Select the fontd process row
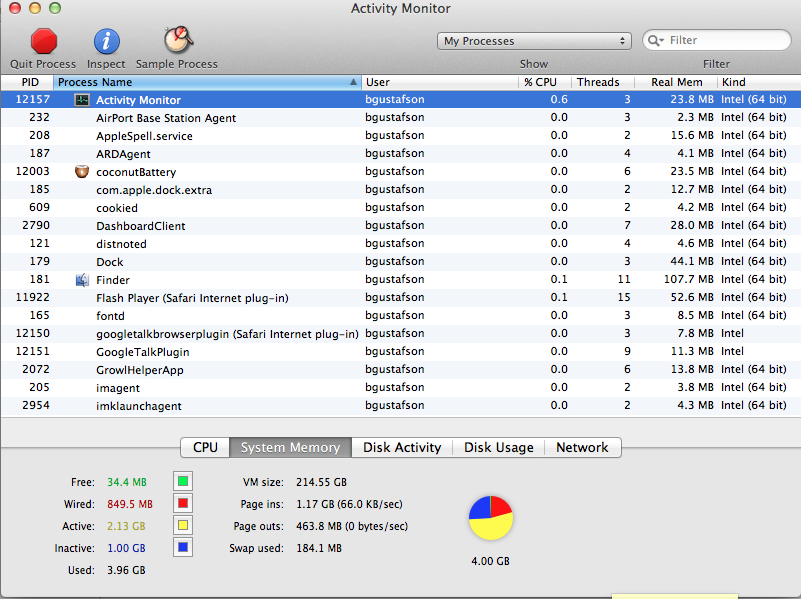 (400, 316)
